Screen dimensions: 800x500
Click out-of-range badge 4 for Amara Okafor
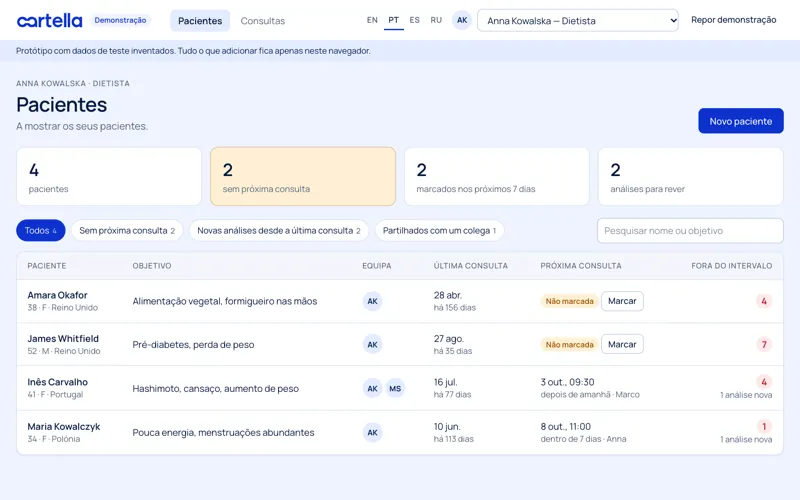tap(764, 301)
